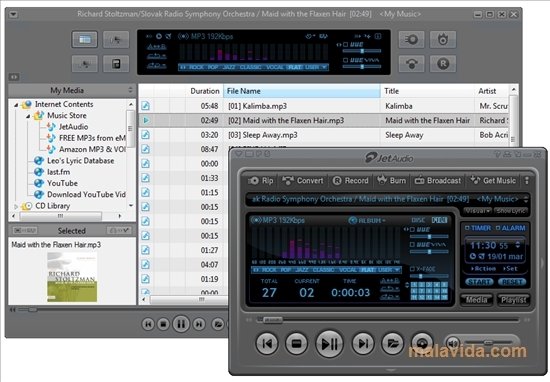Select last.fm in My Media tree

59,172
